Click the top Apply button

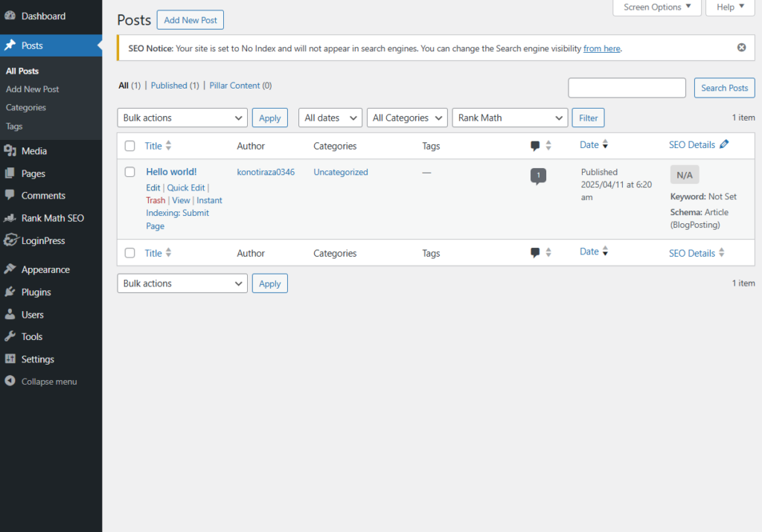click(x=269, y=118)
